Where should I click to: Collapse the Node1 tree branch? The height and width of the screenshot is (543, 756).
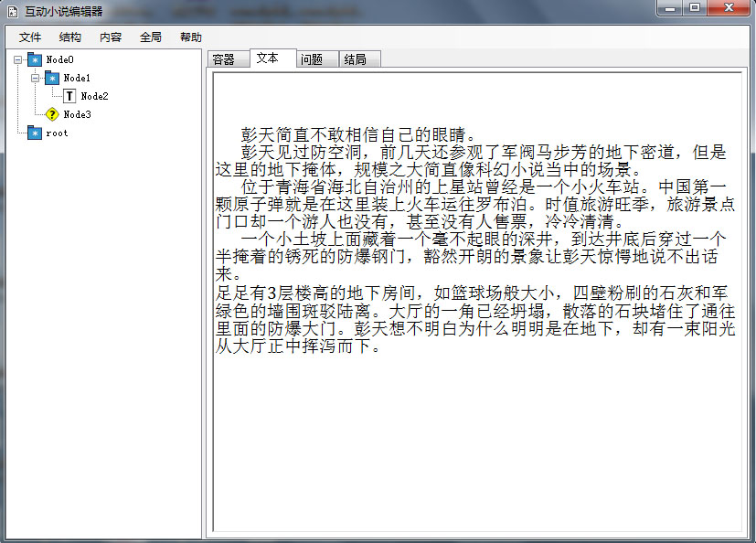point(36,78)
